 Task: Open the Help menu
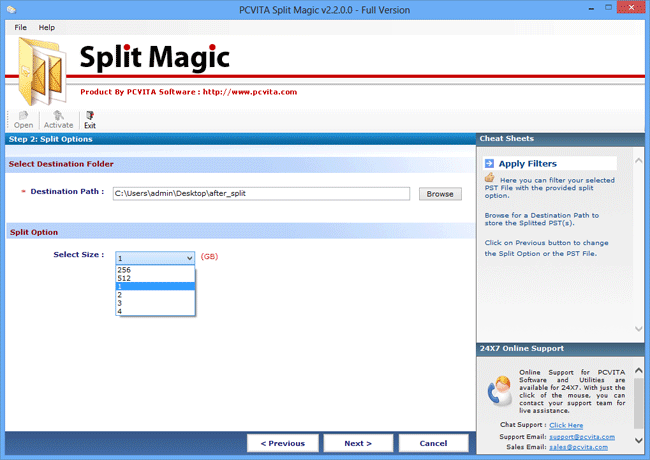click(46, 27)
